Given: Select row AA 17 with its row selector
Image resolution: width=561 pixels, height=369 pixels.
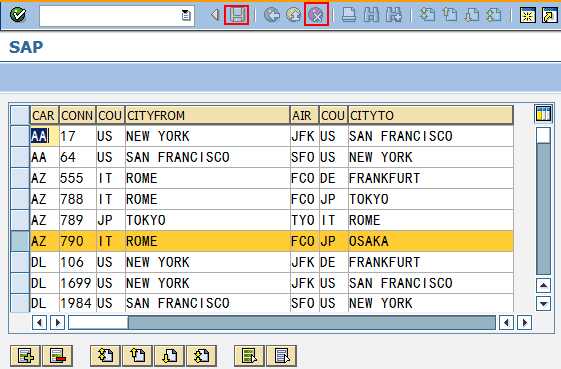Looking at the screenshot, I should (x=20, y=136).
